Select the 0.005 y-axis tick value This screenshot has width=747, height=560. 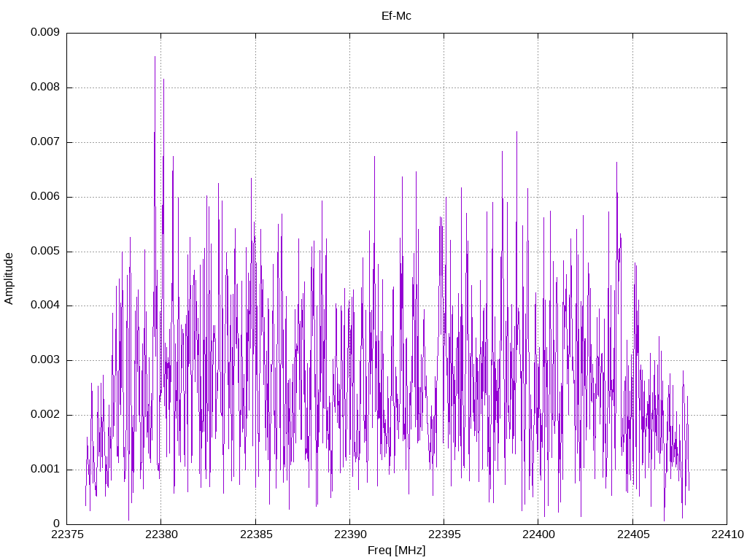click(x=44, y=251)
